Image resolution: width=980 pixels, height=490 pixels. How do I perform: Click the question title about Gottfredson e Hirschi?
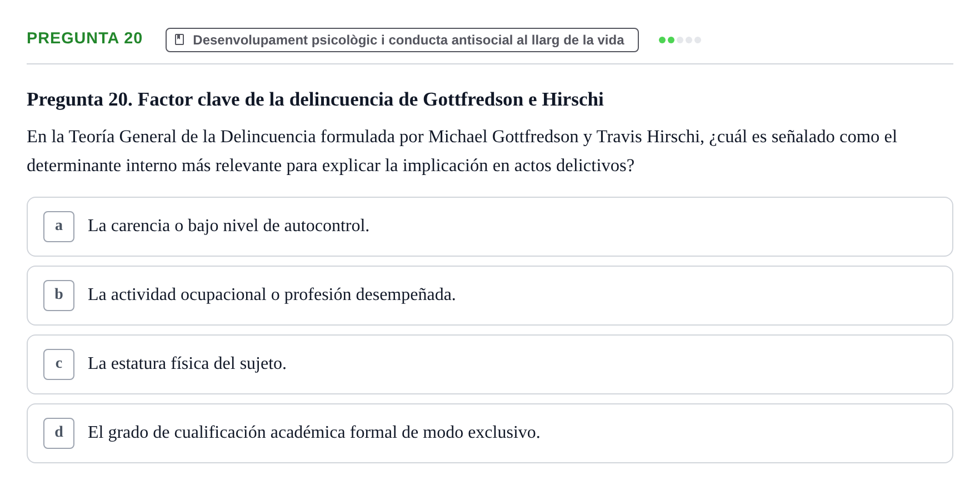click(315, 99)
